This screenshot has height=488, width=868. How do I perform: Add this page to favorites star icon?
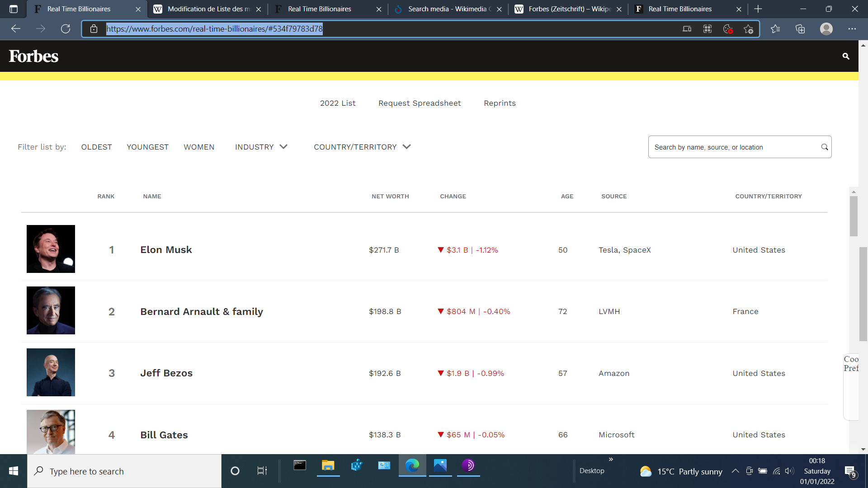click(x=748, y=29)
